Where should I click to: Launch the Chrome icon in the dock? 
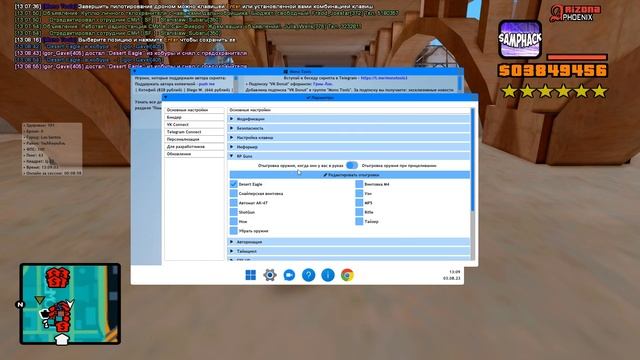coord(347,275)
